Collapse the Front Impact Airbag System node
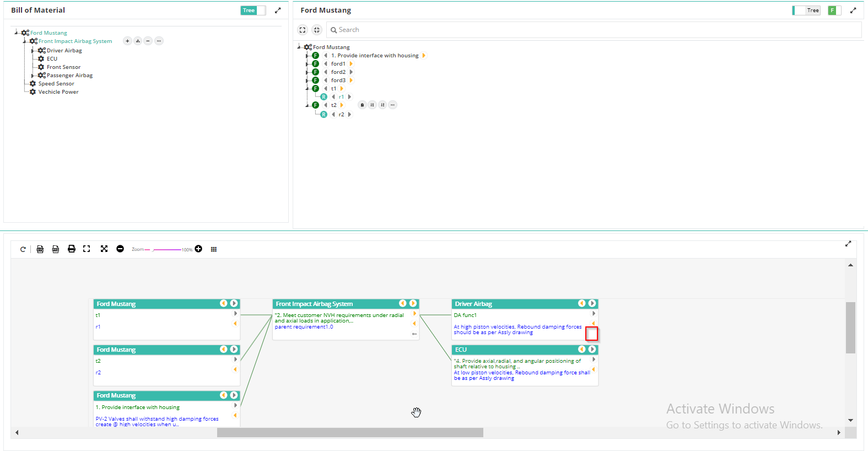Screen dimensions: 868x451 pyautogui.click(x=25, y=41)
